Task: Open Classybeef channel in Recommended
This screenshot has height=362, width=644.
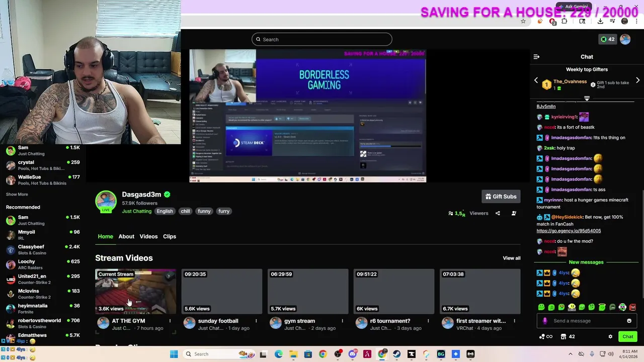Action: coord(43,250)
